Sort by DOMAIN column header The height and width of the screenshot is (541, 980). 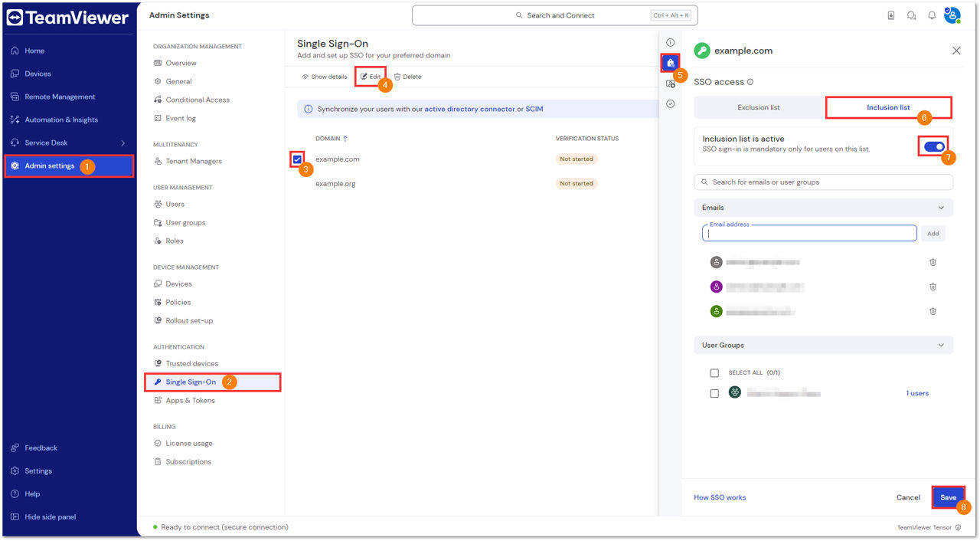tap(331, 139)
